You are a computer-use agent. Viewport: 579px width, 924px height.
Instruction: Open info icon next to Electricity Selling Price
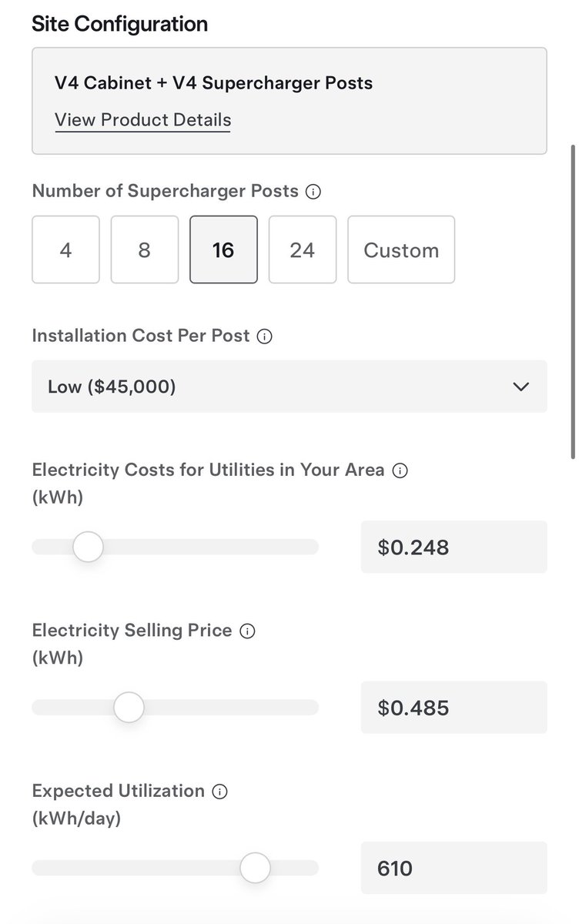pos(247,631)
